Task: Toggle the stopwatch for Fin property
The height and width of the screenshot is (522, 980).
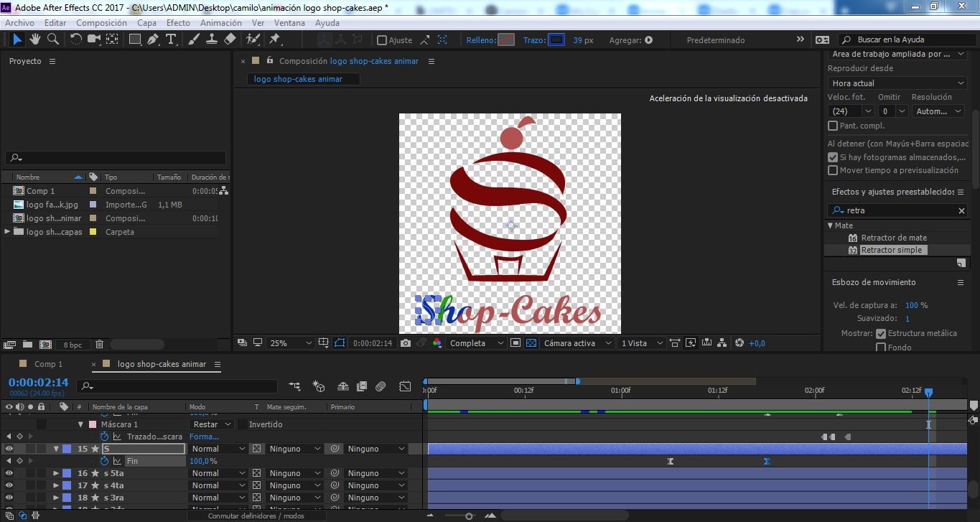Action: (x=104, y=461)
